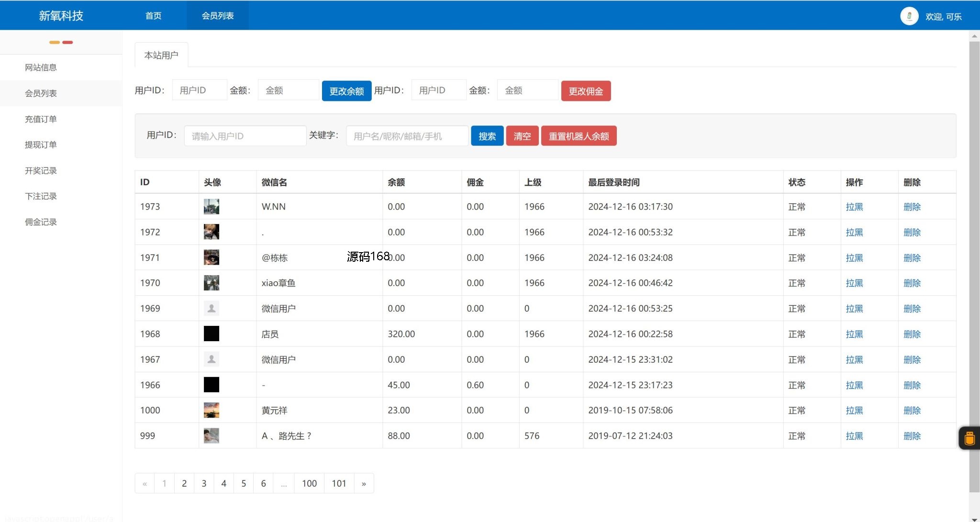980x522 pixels.
Task: Open 开奖记录 in the sidebar
Action: [x=41, y=170]
